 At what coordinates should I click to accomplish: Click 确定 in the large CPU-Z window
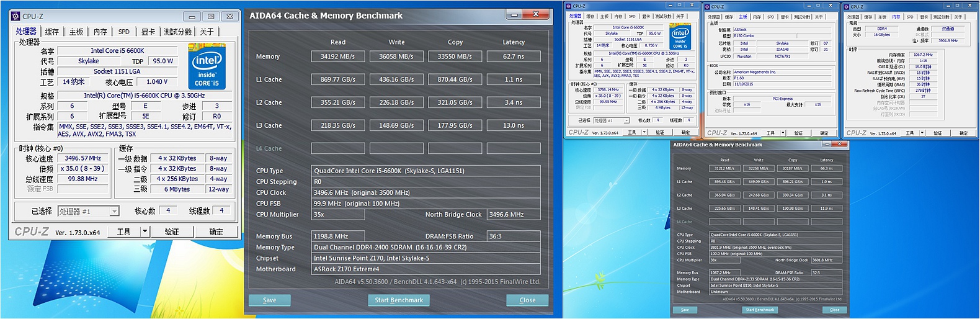coord(216,231)
